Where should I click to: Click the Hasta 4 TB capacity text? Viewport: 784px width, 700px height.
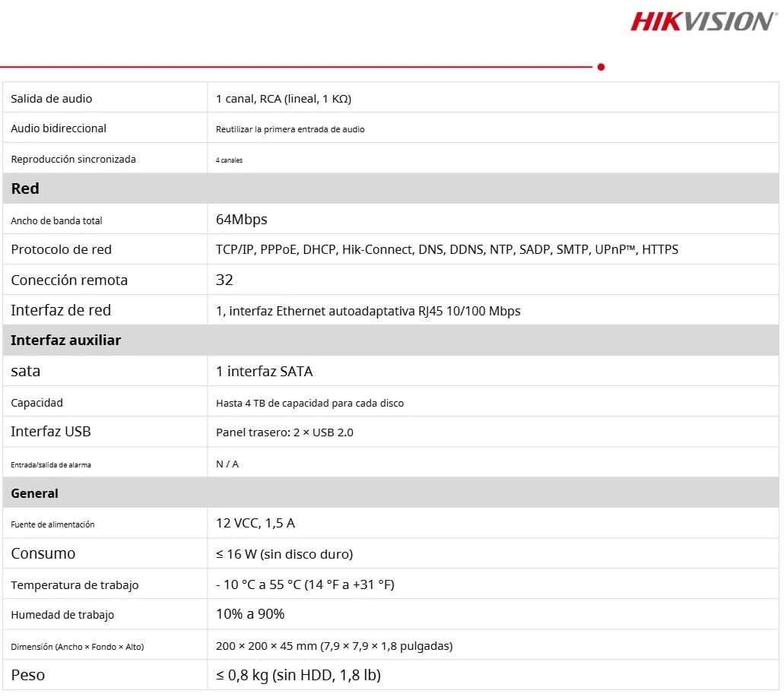click(x=309, y=403)
